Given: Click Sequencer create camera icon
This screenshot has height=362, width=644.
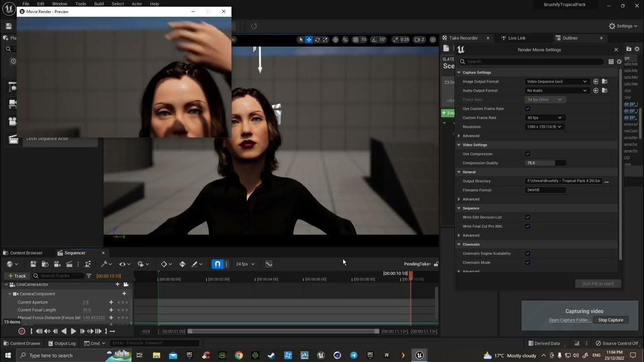Looking at the screenshot, I should click(x=57, y=264).
